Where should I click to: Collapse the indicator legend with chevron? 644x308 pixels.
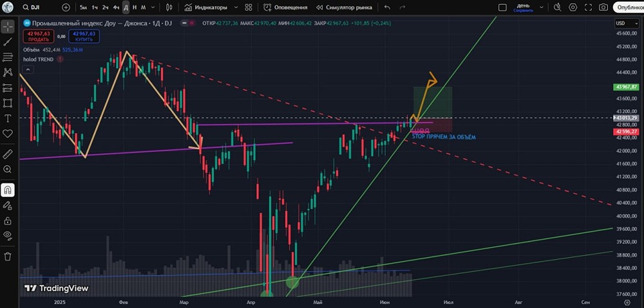[26, 70]
